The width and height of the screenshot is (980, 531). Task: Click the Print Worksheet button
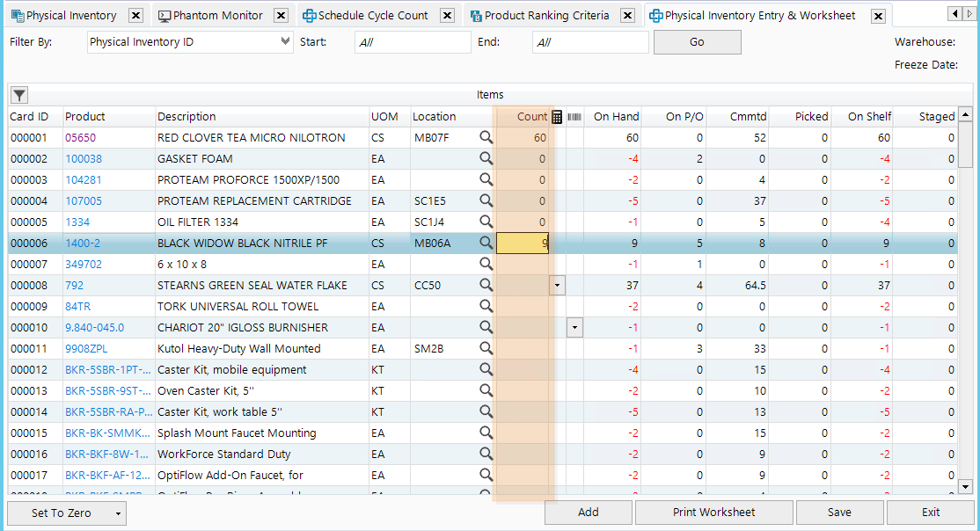coord(713,513)
